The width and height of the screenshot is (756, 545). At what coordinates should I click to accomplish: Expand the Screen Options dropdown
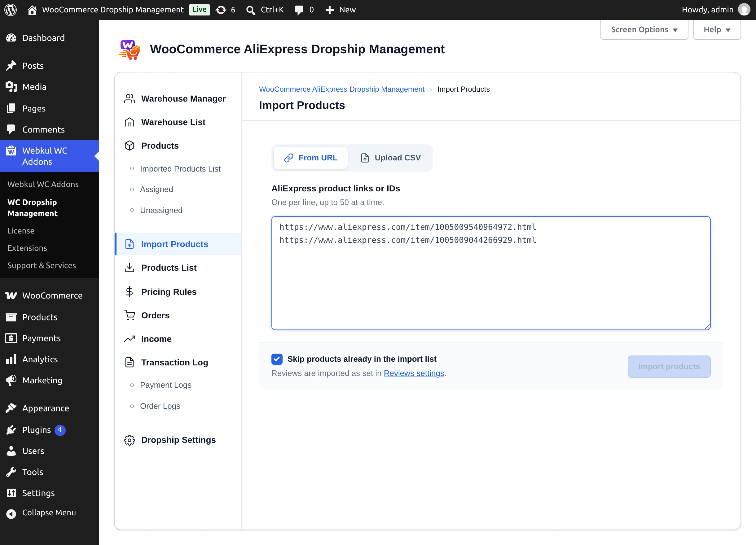pyautogui.click(x=644, y=29)
